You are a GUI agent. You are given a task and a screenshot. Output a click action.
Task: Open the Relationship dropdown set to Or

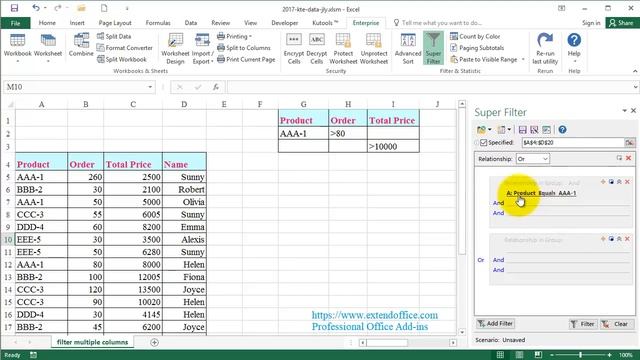coord(533,159)
